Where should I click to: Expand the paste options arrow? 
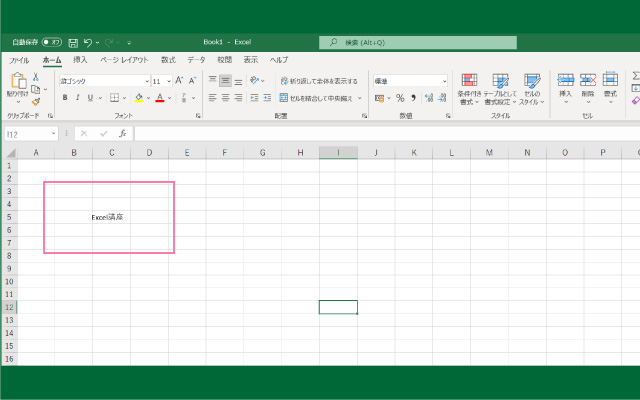[x=18, y=102]
